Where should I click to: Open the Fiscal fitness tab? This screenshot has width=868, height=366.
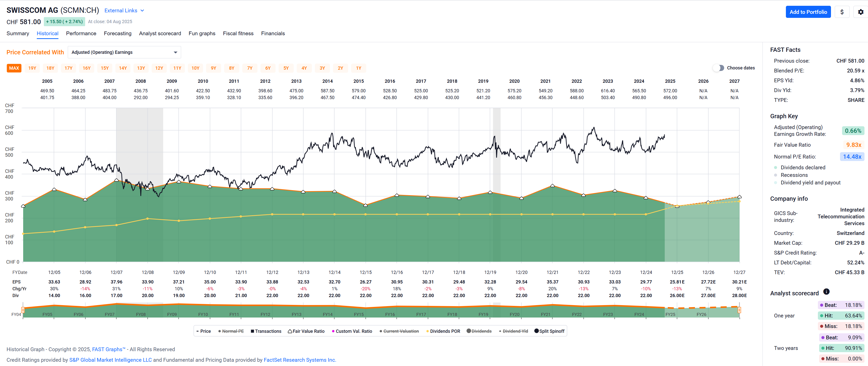pos(238,33)
